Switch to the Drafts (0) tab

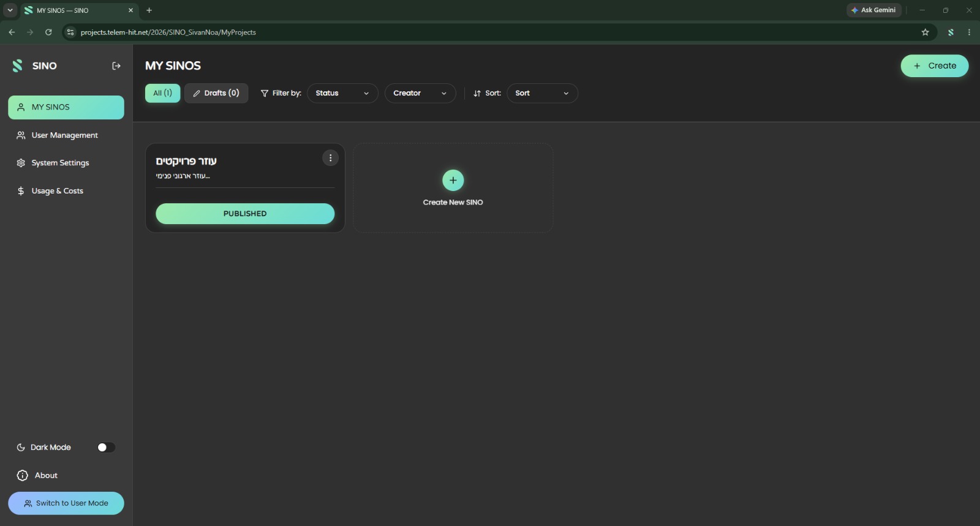point(216,93)
